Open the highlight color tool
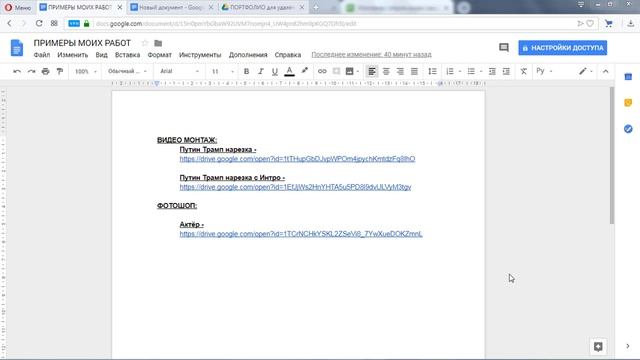 coord(304,71)
